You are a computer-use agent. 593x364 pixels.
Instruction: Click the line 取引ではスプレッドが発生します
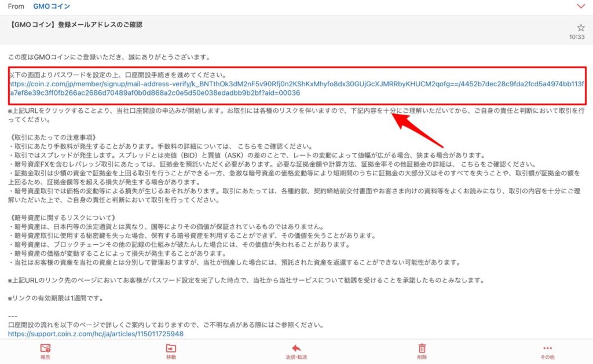click(247, 155)
